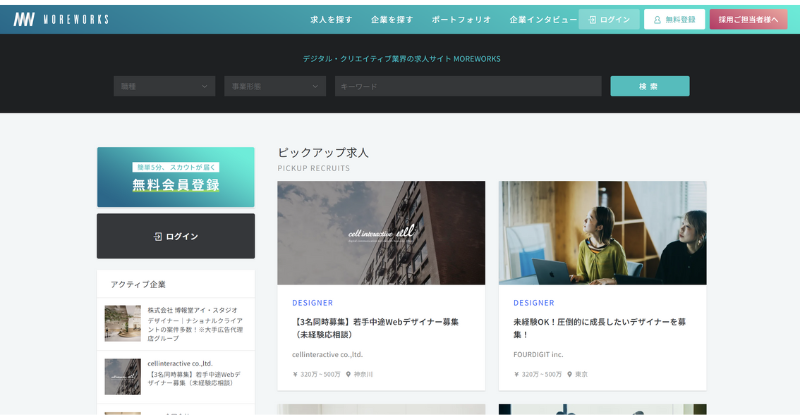Click cellinteractive co.,ltd. text in job card
The image size is (800, 420).
[327, 354]
